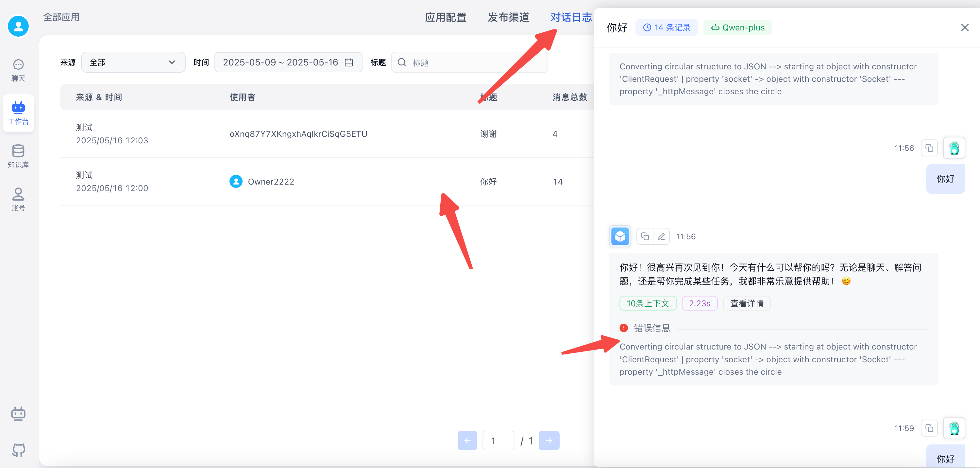Click the GitHub icon in sidebar
The width and height of the screenshot is (980, 468).
(x=18, y=450)
